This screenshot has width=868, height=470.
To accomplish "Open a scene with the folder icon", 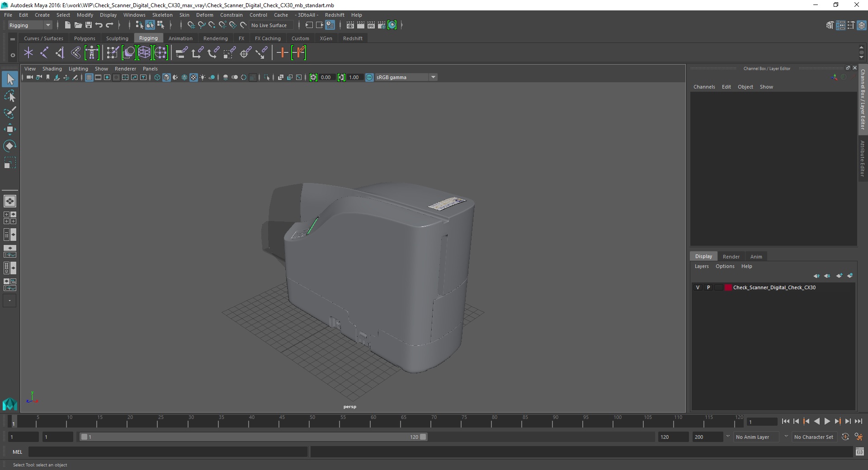I will (x=78, y=25).
